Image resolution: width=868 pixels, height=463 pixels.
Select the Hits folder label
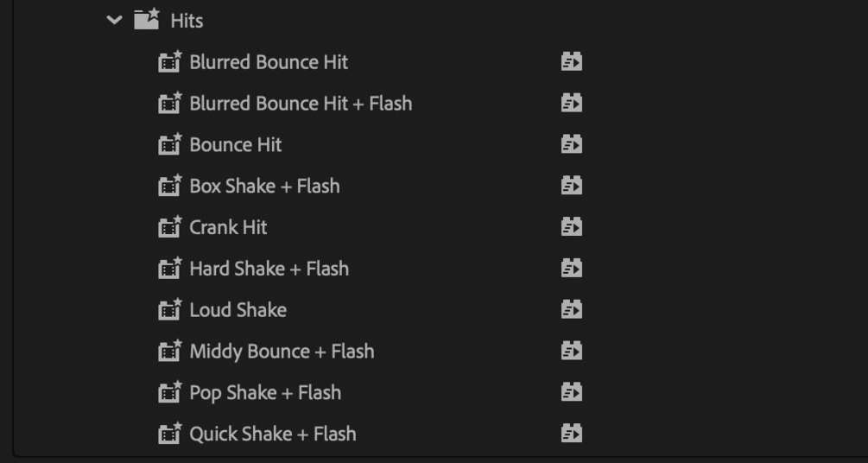[x=187, y=21]
